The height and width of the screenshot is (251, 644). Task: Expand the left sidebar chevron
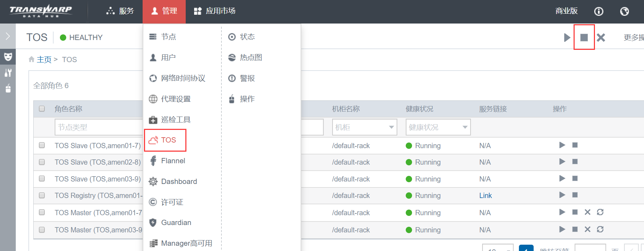[x=8, y=36]
